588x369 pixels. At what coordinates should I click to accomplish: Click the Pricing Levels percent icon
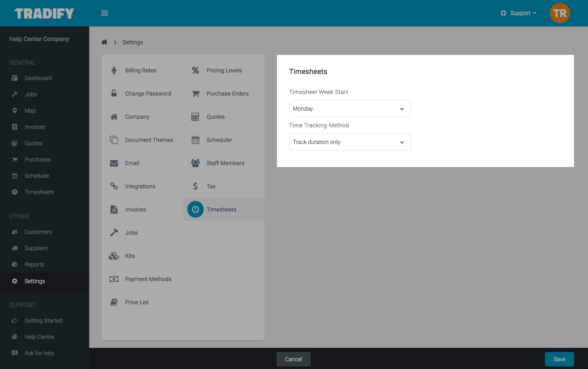195,70
